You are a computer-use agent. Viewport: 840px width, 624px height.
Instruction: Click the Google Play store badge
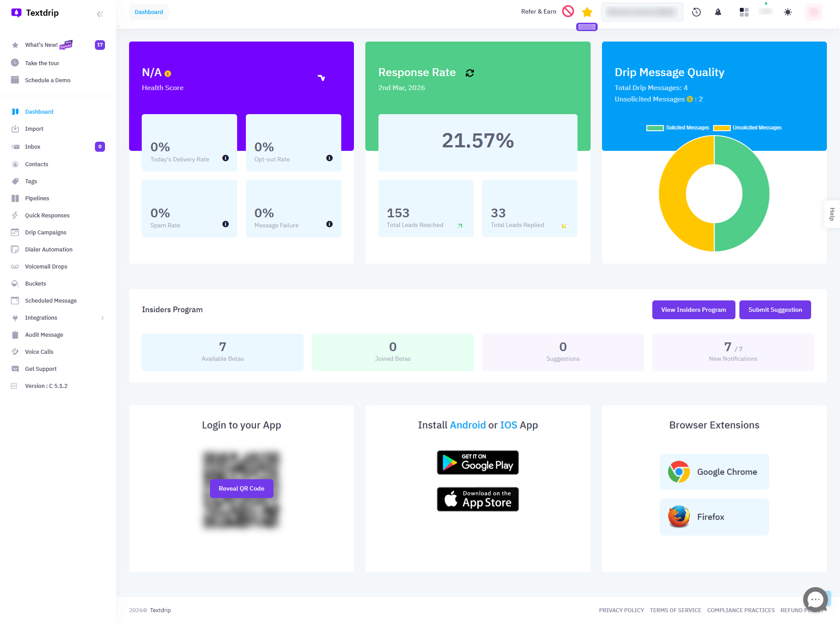(478, 463)
